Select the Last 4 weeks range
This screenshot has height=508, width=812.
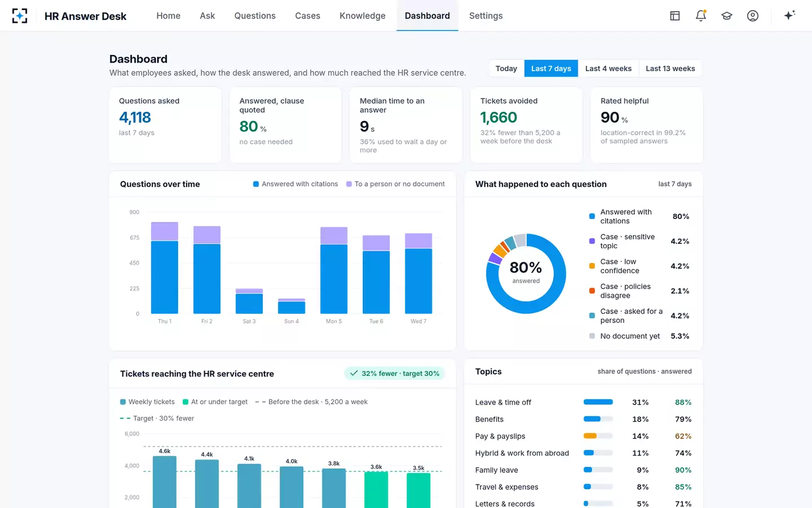[608, 68]
